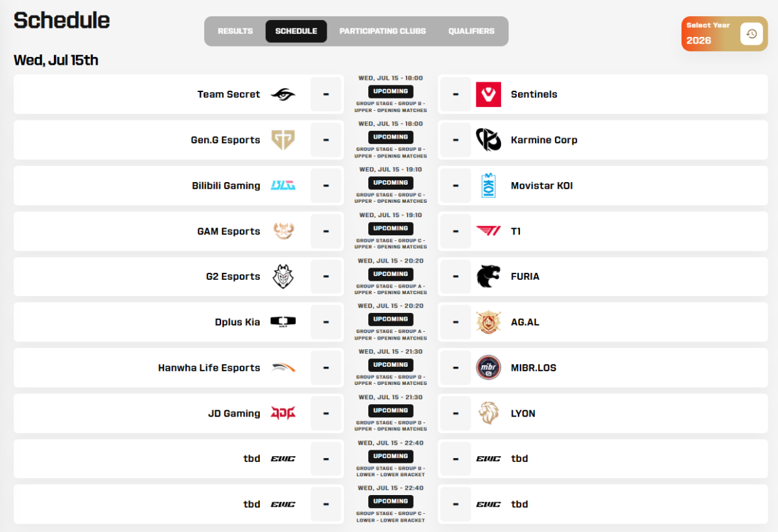Screen dimensions: 778x532
Task: Open the Select Year history dropdown
Action: tap(751, 34)
